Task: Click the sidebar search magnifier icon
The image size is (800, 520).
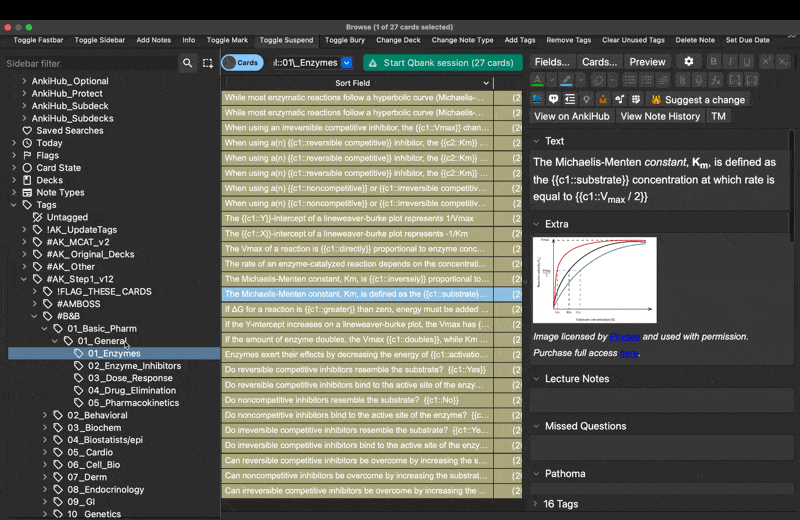Action: [x=187, y=63]
